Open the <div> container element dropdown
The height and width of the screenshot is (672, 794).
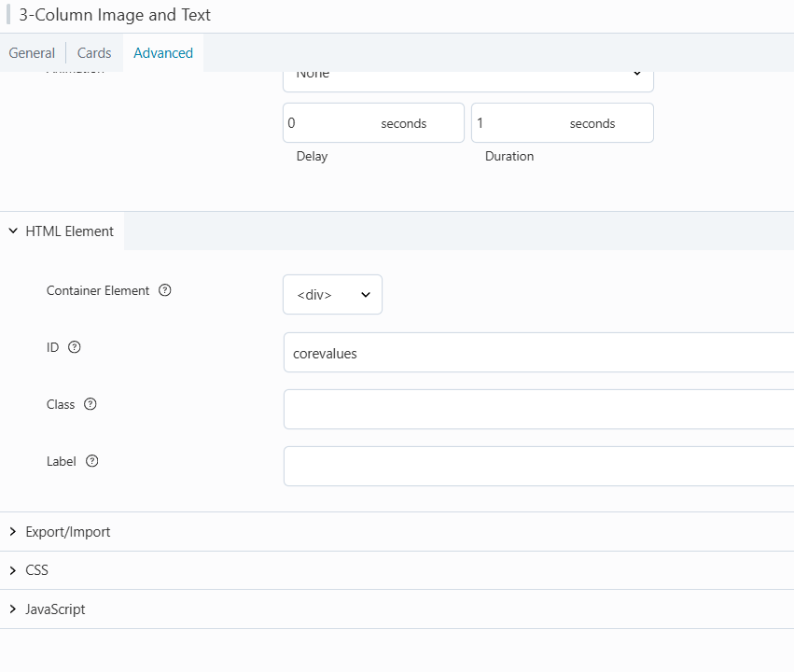[x=332, y=295]
